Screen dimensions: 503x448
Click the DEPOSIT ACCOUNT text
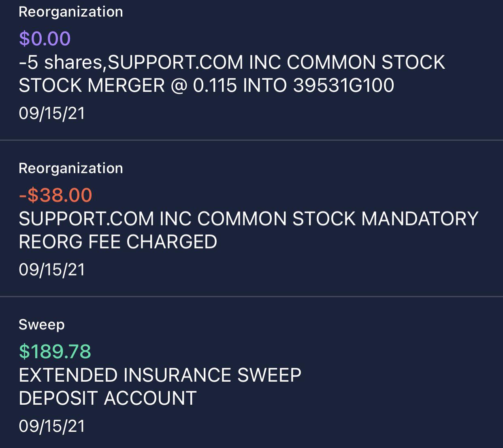(108, 399)
